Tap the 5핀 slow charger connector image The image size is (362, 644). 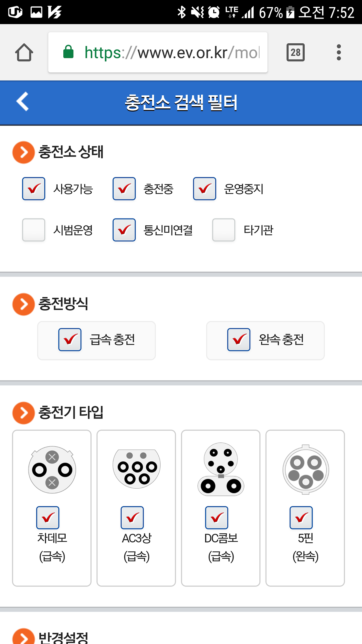click(x=305, y=470)
